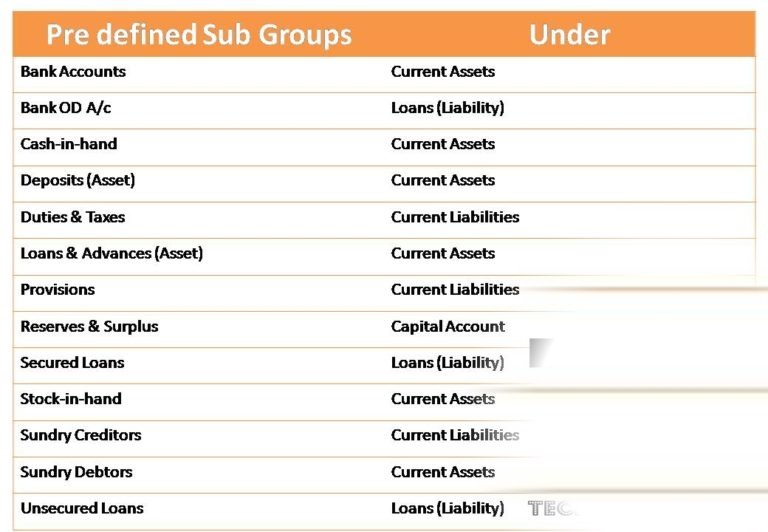Viewport: 768px width, 532px height.
Task: Click the 'Under' column header
Action: click(570, 35)
